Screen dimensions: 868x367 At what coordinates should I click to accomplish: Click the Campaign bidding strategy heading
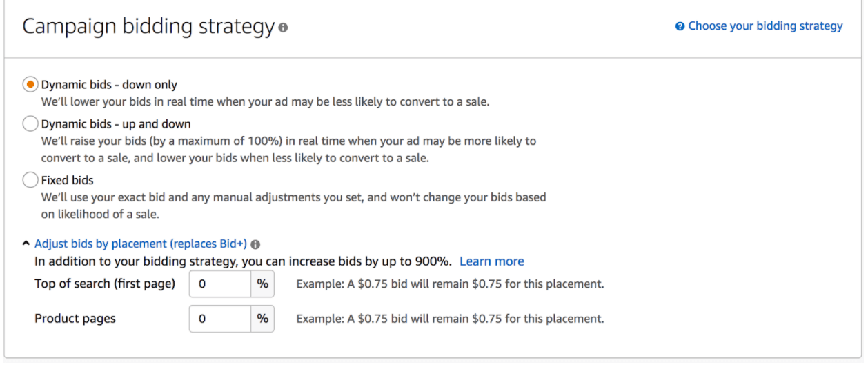(x=148, y=27)
